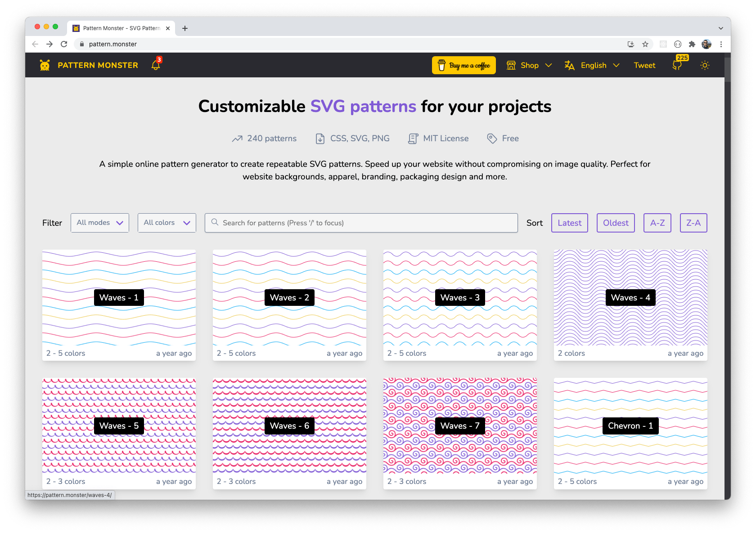Image resolution: width=756 pixels, height=533 pixels.
Task: Click the MIT License scroll icon
Action: (x=413, y=139)
